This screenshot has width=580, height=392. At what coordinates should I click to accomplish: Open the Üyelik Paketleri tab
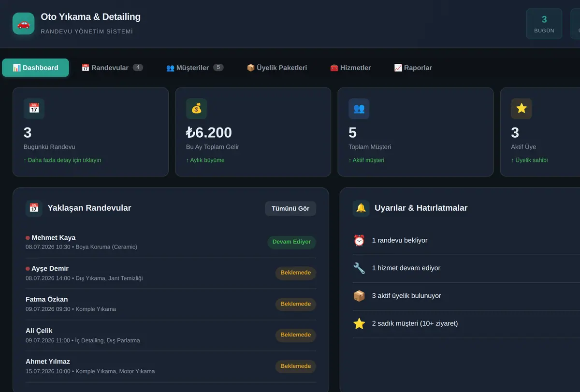[277, 68]
